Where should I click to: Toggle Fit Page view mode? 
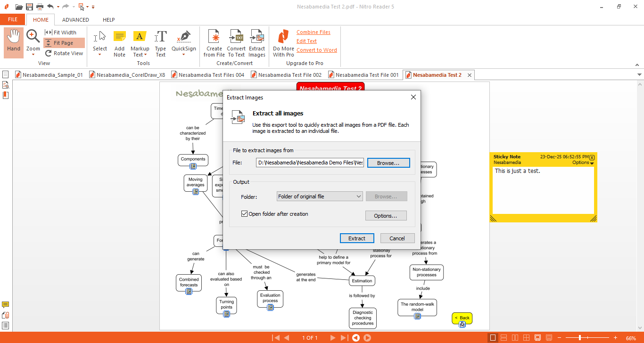tap(64, 43)
